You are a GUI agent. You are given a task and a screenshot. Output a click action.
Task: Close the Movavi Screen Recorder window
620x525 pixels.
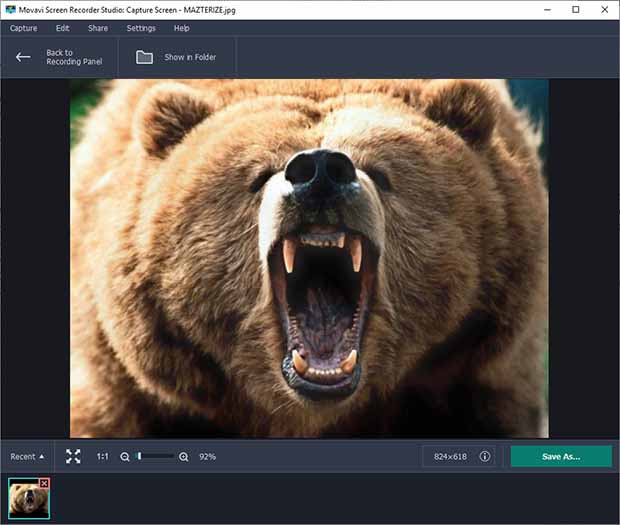(x=605, y=9)
